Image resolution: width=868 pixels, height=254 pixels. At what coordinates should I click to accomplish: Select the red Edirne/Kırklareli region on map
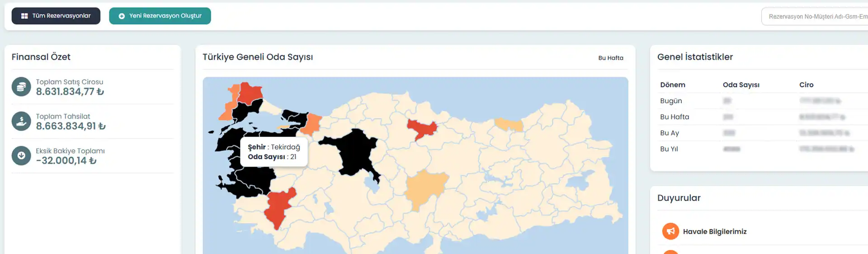pyautogui.click(x=250, y=92)
